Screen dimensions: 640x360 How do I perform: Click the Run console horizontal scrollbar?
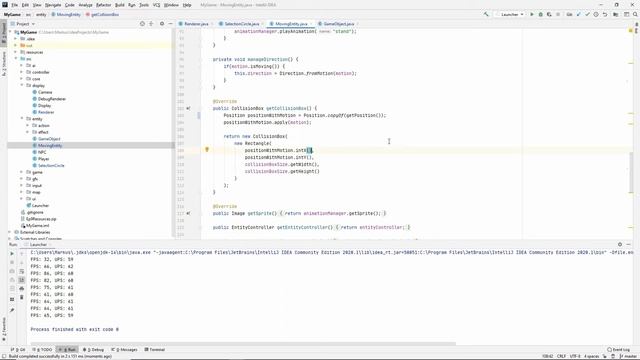coord(243,344)
